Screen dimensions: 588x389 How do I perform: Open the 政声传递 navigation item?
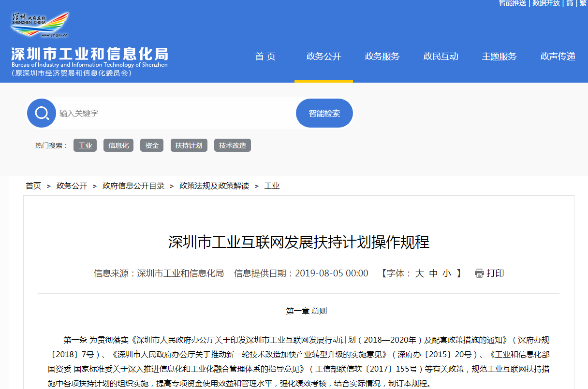(558, 57)
